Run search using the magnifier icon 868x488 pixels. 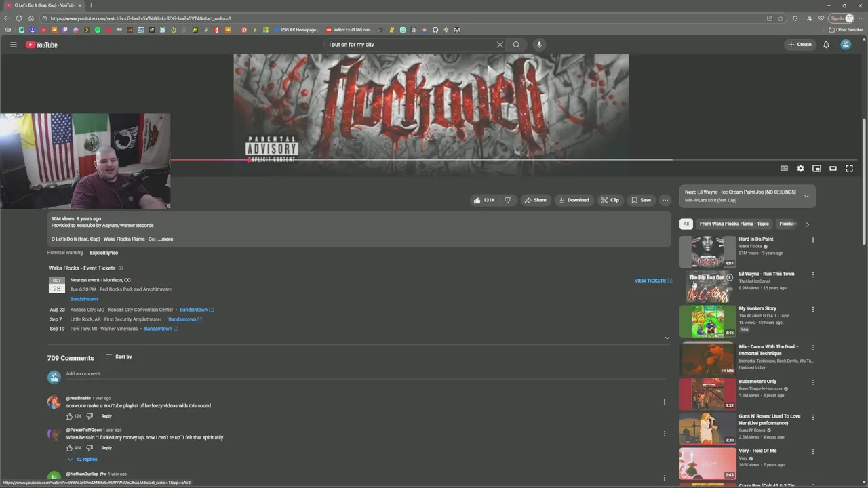516,45
